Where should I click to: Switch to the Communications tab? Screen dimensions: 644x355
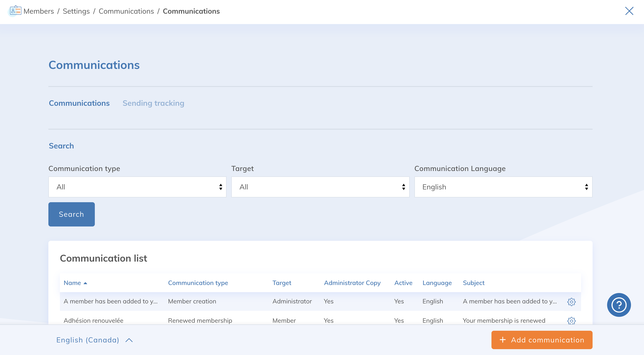tap(79, 103)
